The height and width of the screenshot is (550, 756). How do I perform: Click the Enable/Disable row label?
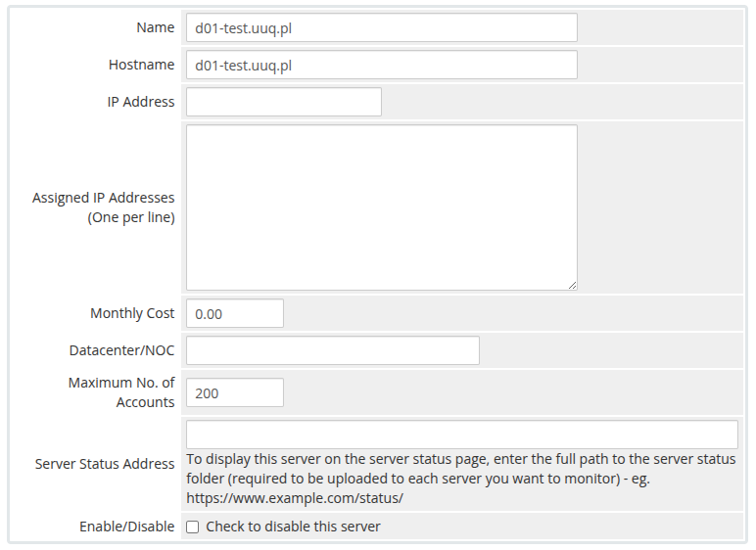pos(126,527)
